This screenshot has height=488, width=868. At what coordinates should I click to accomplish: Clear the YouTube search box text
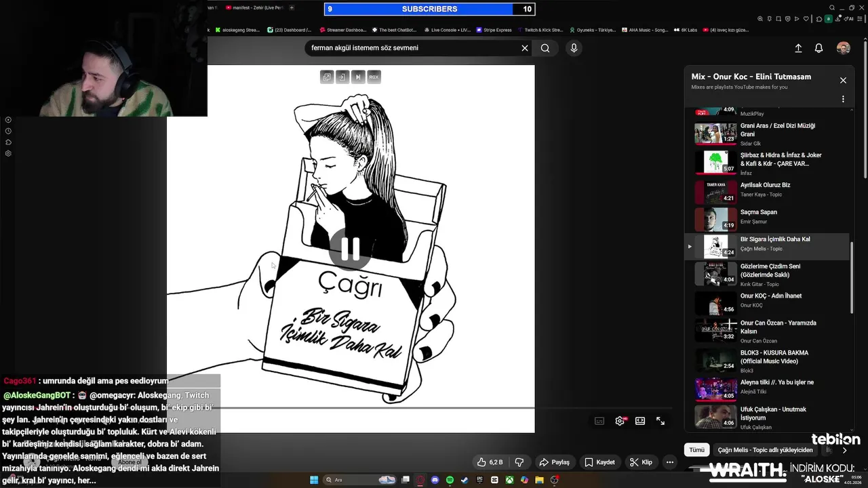coord(524,48)
